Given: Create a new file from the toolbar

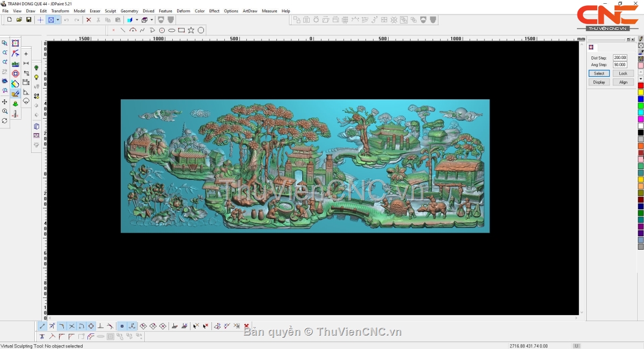Looking at the screenshot, I should click(x=9, y=20).
